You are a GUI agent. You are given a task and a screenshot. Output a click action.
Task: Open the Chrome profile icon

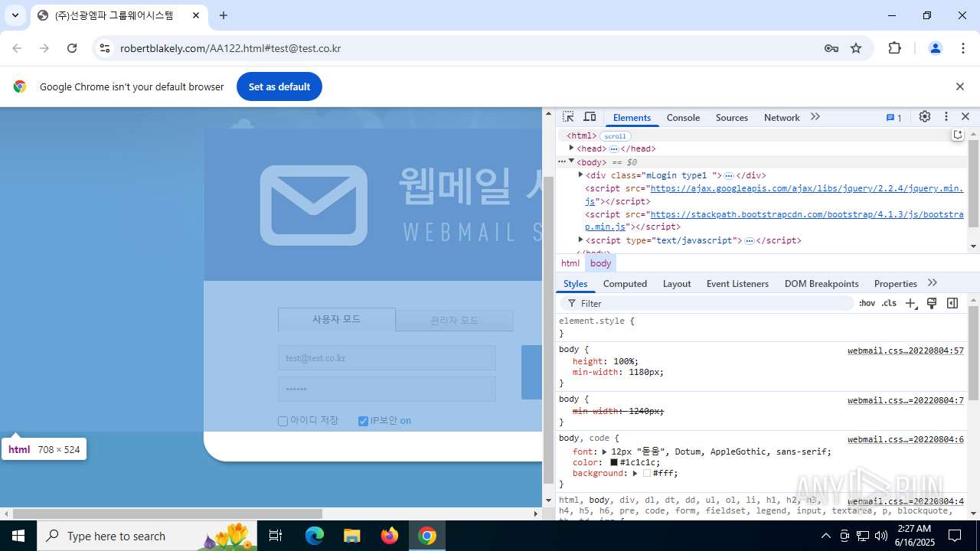[x=935, y=48]
